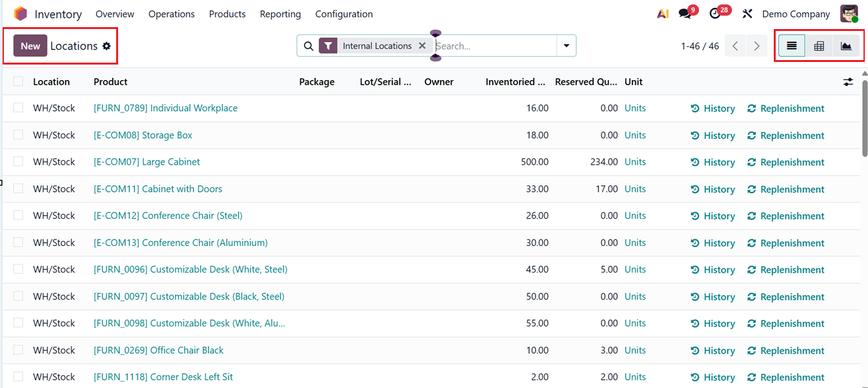Check the Large Cabinet row checkbox
868x388 pixels.
click(18, 161)
